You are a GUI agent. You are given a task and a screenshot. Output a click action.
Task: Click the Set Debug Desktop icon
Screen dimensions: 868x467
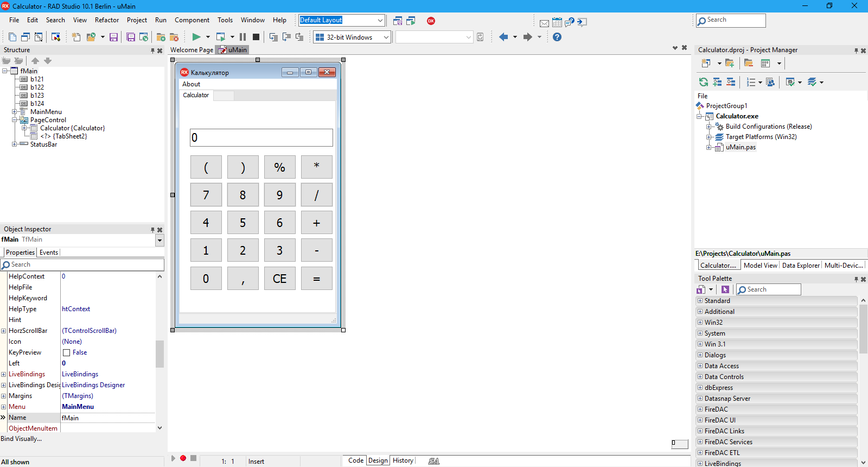tap(411, 21)
